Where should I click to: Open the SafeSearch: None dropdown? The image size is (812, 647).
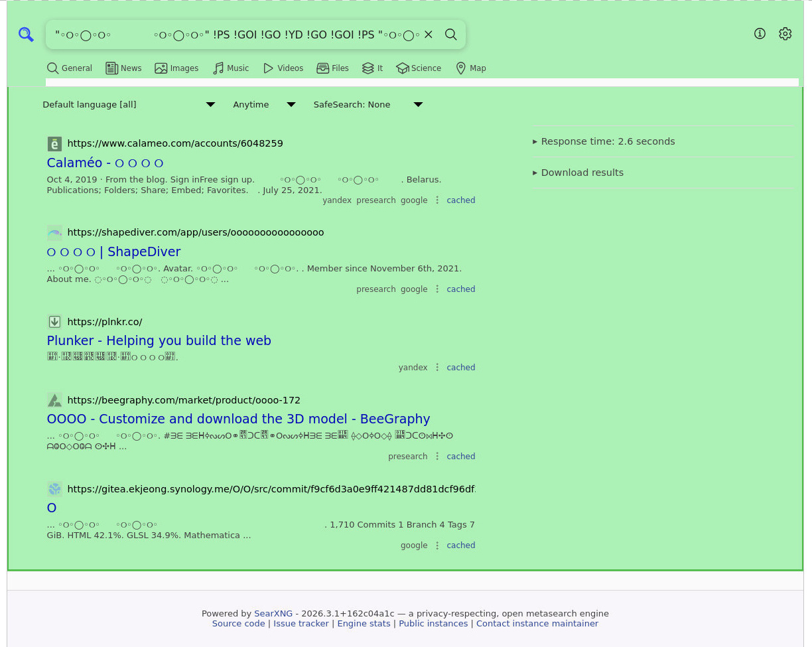368,105
